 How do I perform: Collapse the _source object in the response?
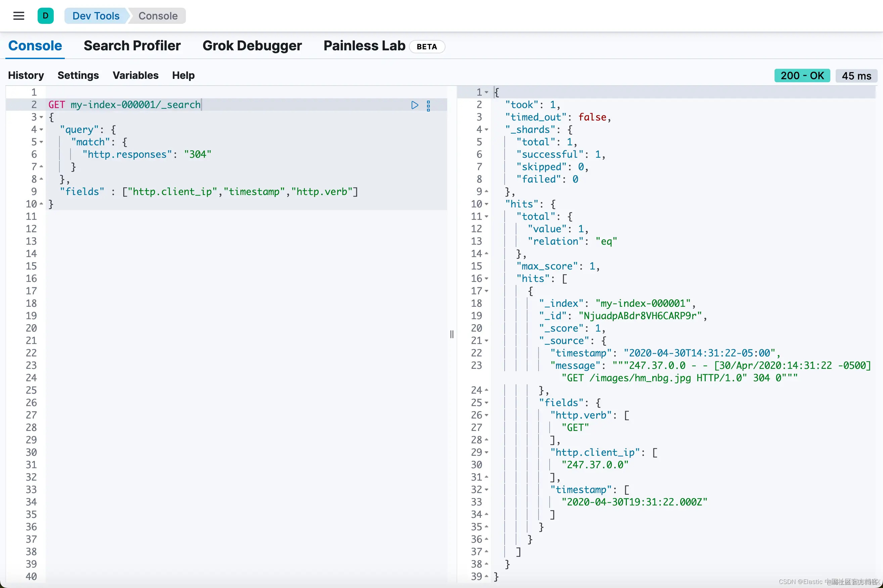(486, 341)
